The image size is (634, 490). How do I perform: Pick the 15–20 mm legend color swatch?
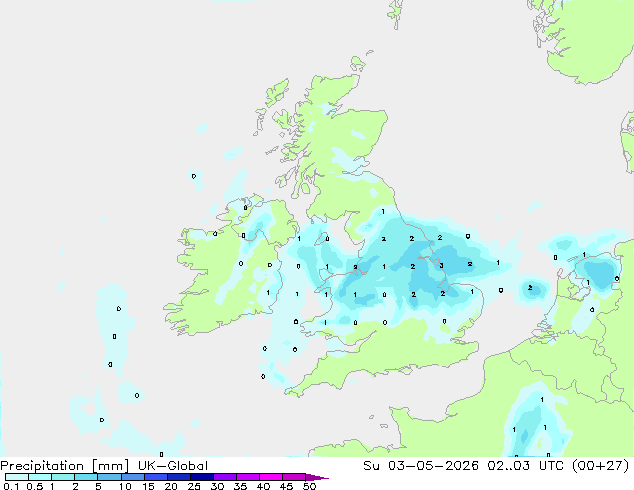pos(156,477)
